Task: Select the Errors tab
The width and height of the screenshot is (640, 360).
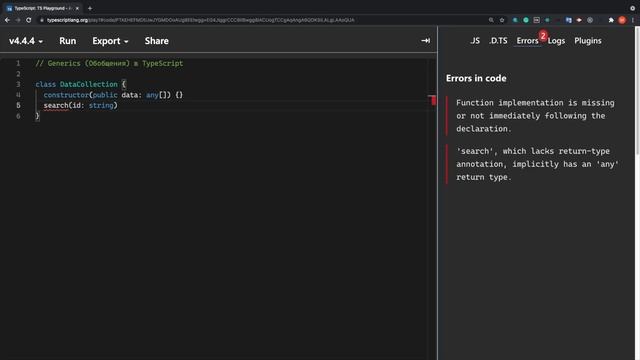Action: 527,41
